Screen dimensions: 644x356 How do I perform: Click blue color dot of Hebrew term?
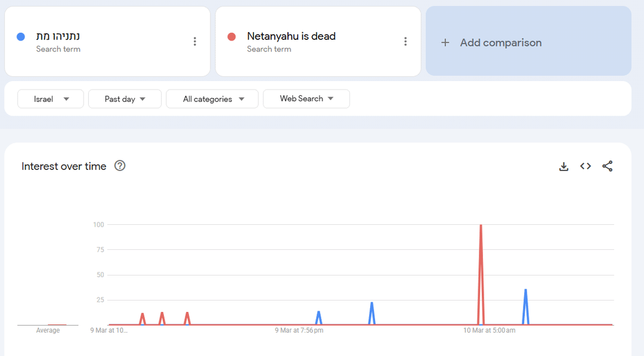[x=21, y=37]
